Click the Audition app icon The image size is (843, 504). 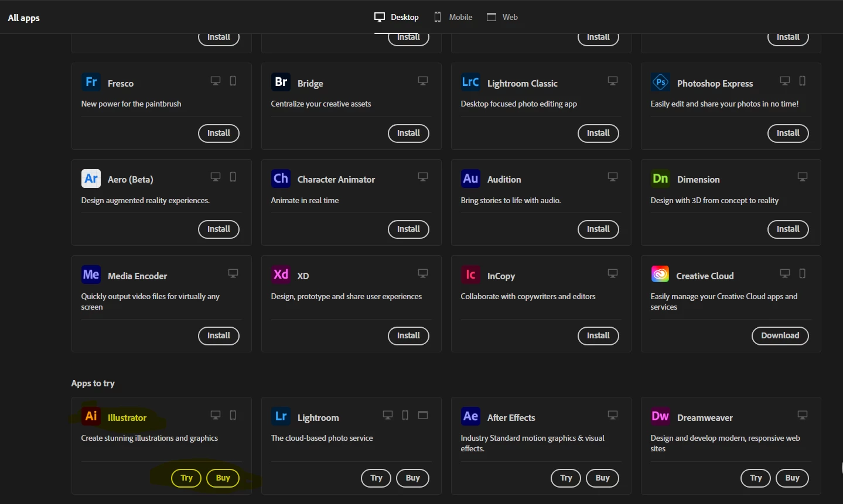(x=470, y=179)
